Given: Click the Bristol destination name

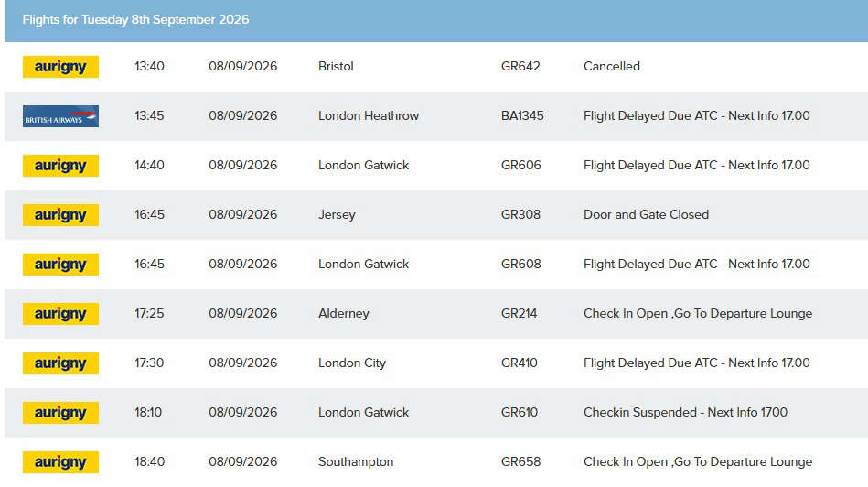Looking at the screenshot, I should [x=336, y=67].
